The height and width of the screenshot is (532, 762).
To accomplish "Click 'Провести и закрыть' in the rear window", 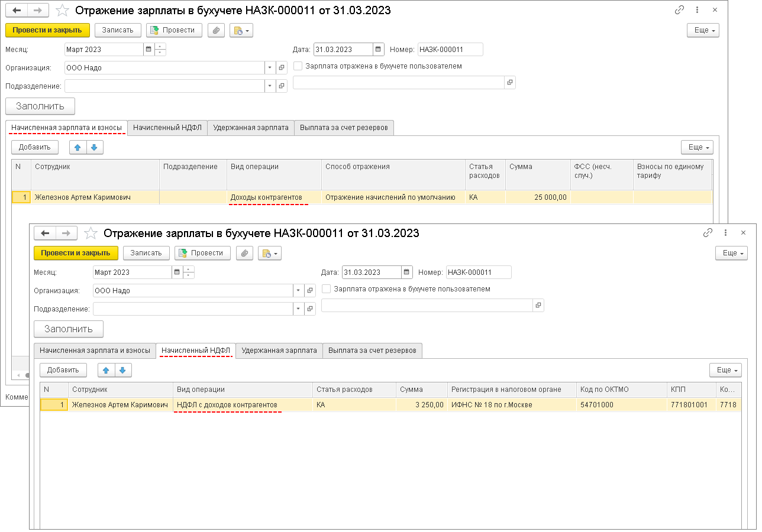I will tap(47, 30).
